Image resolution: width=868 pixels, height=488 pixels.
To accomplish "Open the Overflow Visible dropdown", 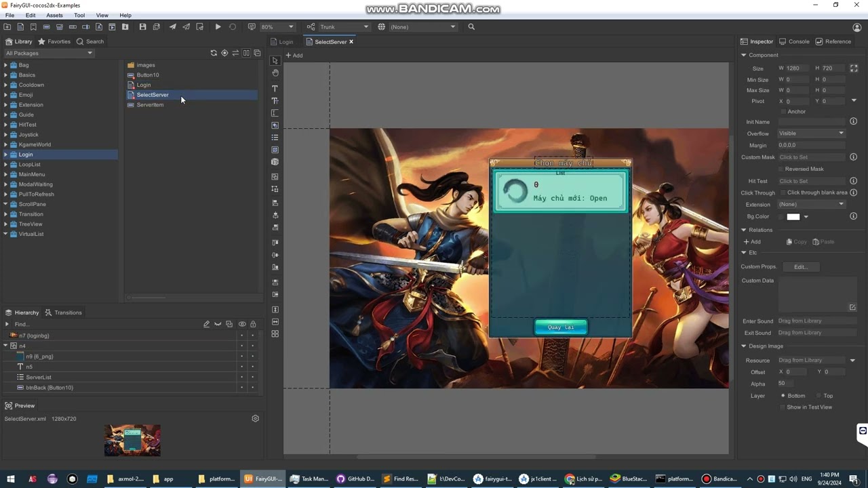I will pos(811,134).
